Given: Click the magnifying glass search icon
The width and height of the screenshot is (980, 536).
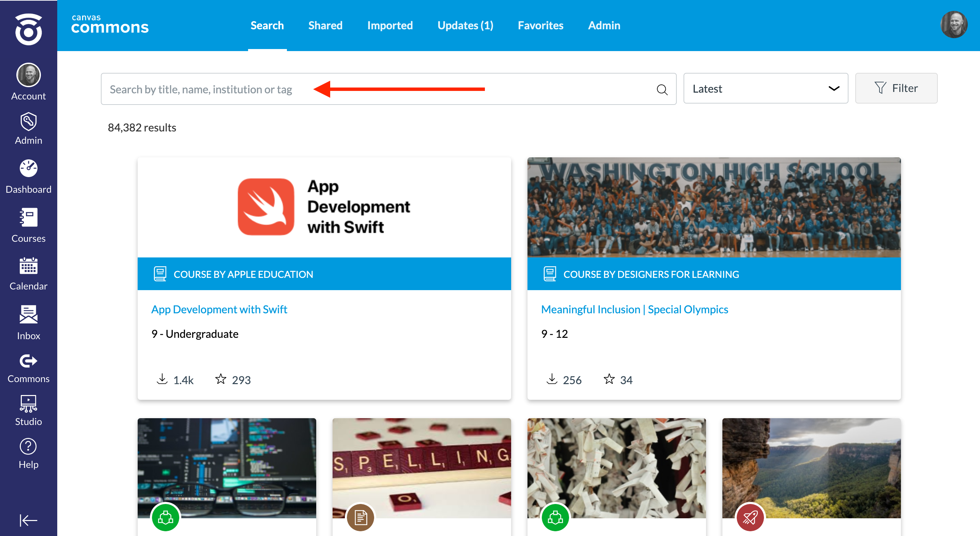Looking at the screenshot, I should (662, 89).
